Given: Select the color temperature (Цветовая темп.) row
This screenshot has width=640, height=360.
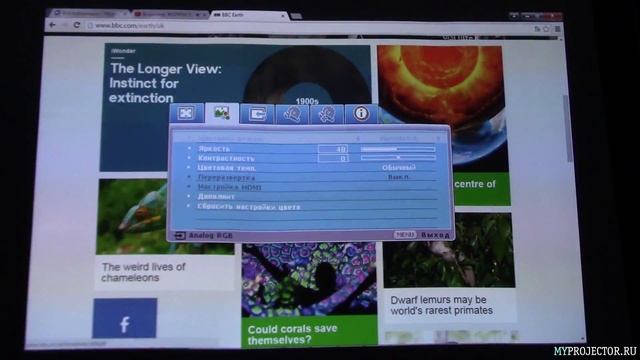Looking at the screenshot, I should [x=311, y=168].
